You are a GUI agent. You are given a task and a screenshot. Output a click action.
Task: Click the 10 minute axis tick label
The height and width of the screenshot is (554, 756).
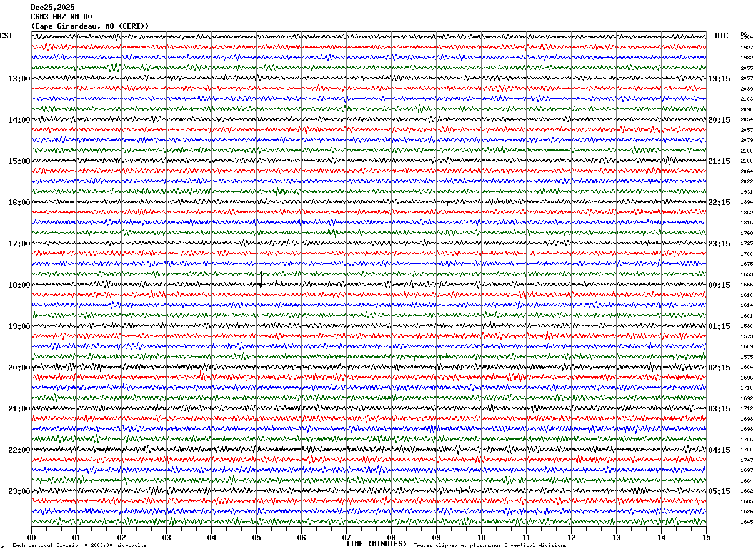[481, 538]
